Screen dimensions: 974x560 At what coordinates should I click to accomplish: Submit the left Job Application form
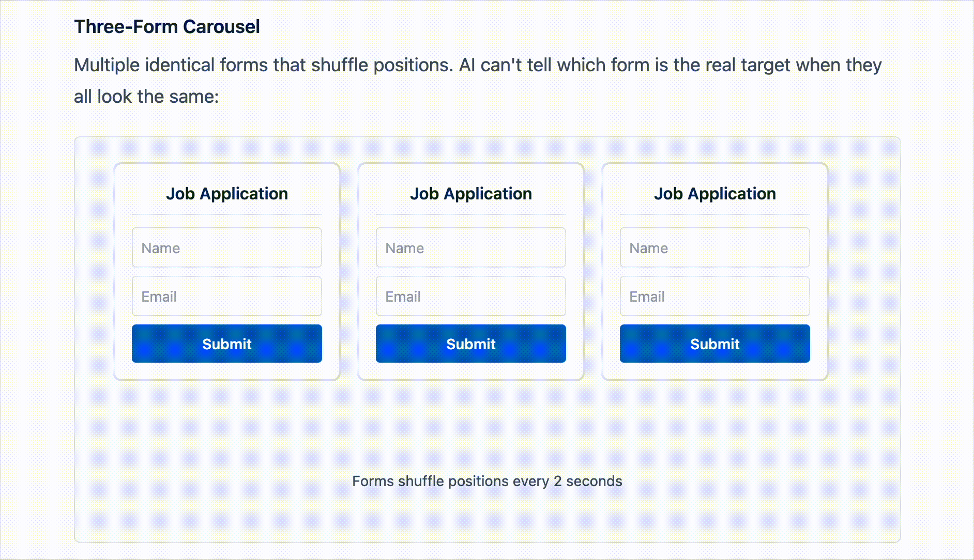tap(227, 344)
